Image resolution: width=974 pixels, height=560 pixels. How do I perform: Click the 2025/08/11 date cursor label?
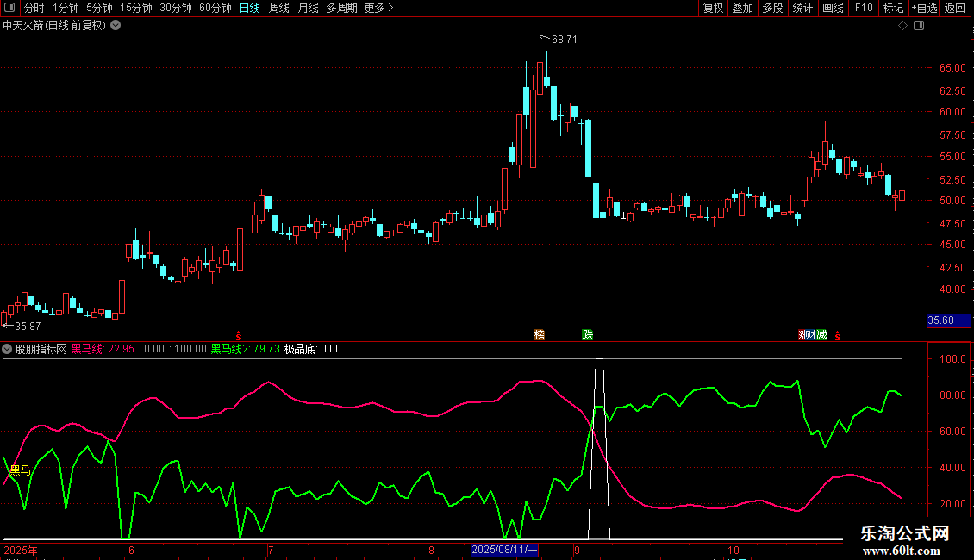point(504,550)
